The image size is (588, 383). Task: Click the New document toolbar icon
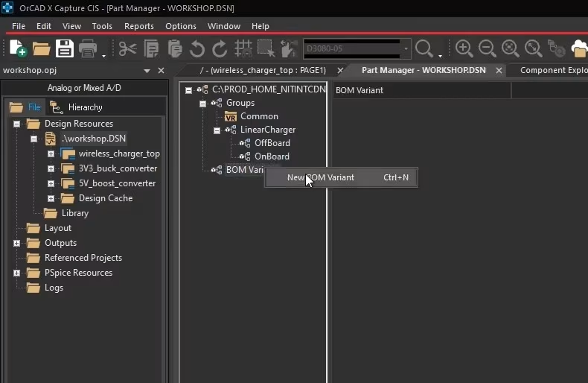tap(18, 48)
